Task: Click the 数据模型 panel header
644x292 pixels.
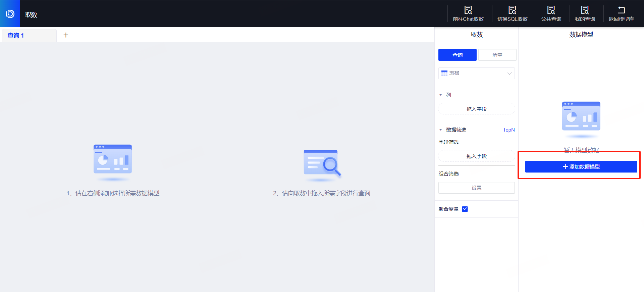Action: [x=581, y=35]
